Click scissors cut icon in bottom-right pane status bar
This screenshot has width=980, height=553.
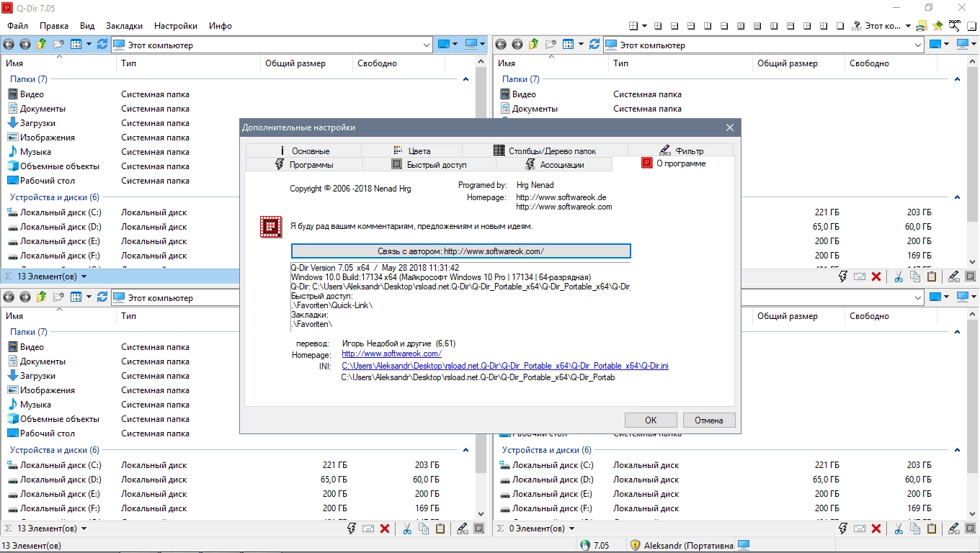pos(899,529)
